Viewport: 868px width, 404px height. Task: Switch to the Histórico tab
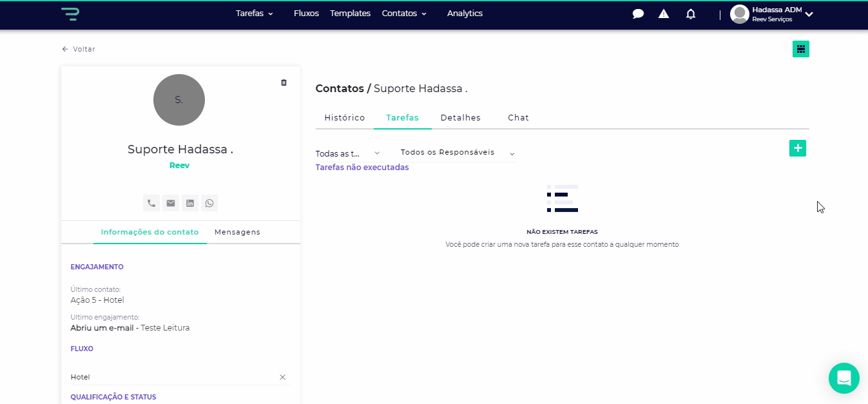(345, 118)
